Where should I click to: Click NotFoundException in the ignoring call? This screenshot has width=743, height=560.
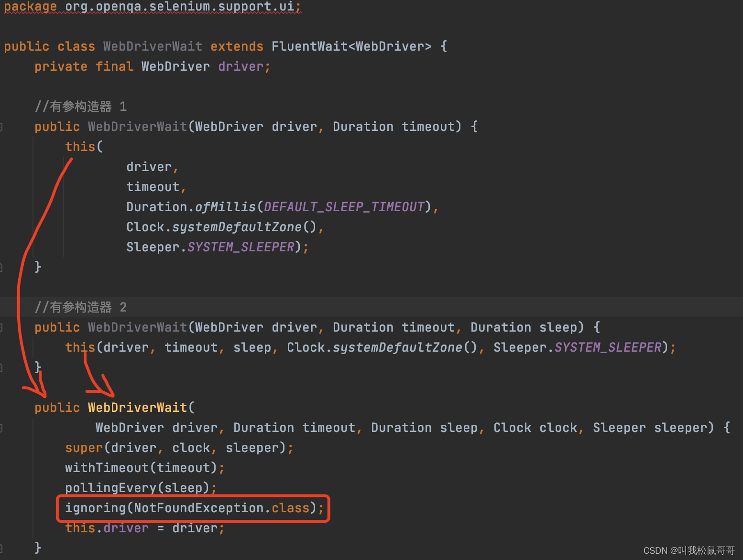198,508
